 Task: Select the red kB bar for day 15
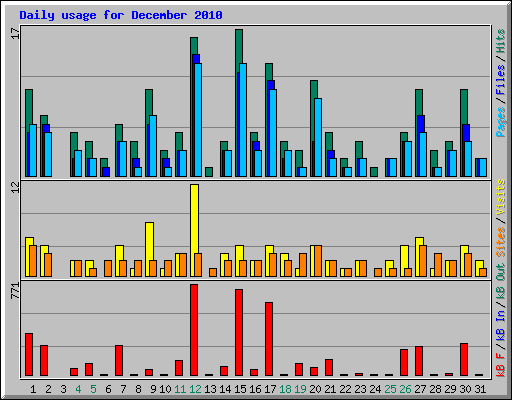(239, 332)
